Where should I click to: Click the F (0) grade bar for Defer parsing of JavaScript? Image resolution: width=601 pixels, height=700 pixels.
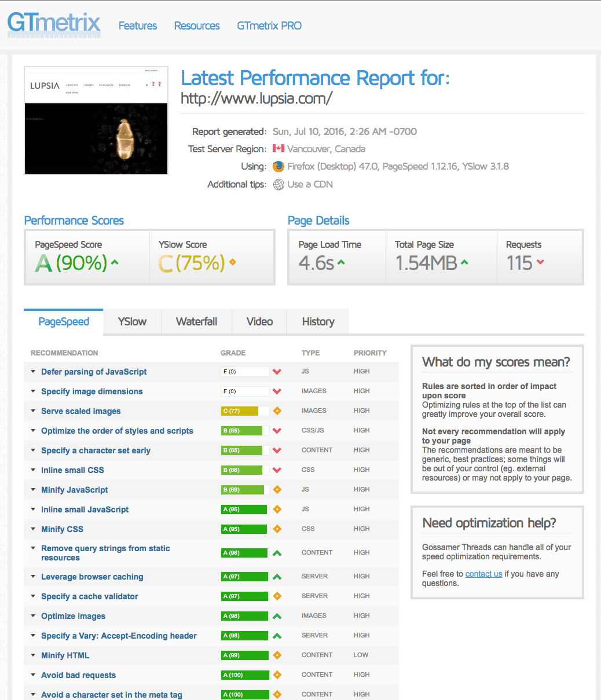tap(245, 372)
